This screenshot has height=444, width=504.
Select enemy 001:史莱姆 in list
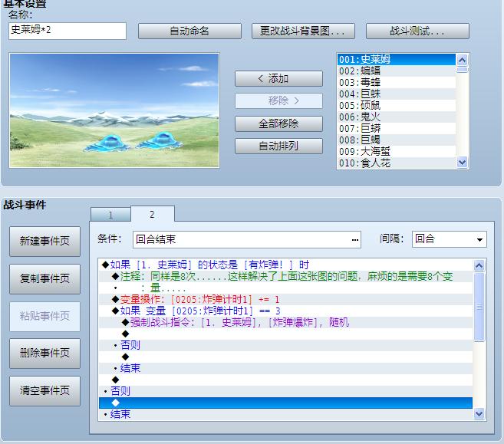pyautogui.click(x=397, y=60)
